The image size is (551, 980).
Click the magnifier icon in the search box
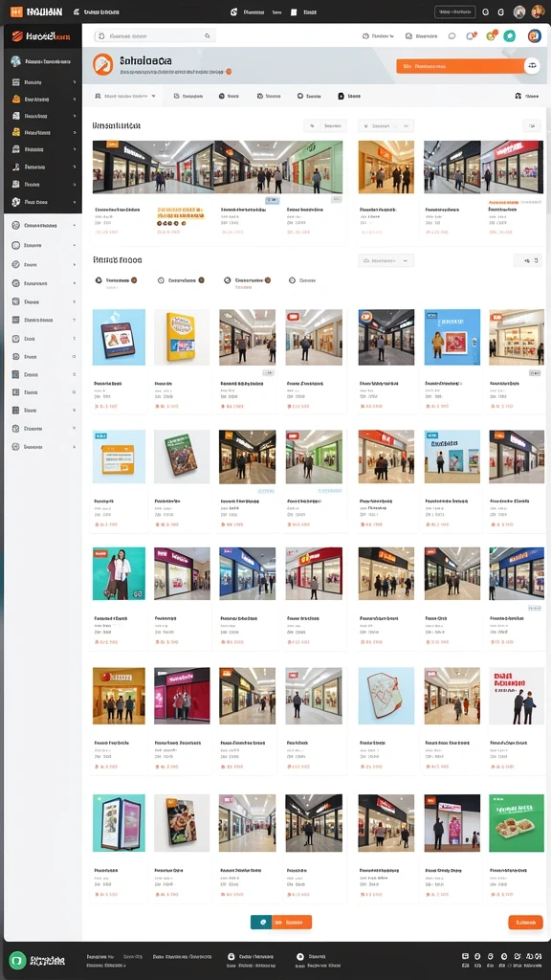[x=208, y=36]
